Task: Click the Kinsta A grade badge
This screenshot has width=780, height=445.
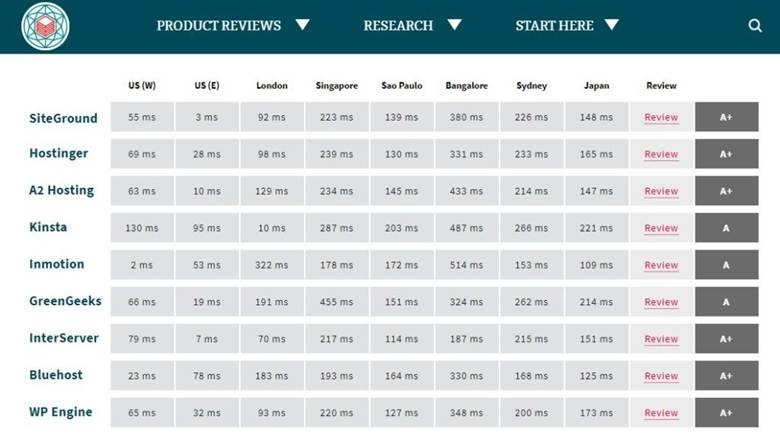Action: pyautogui.click(x=726, y=228)
